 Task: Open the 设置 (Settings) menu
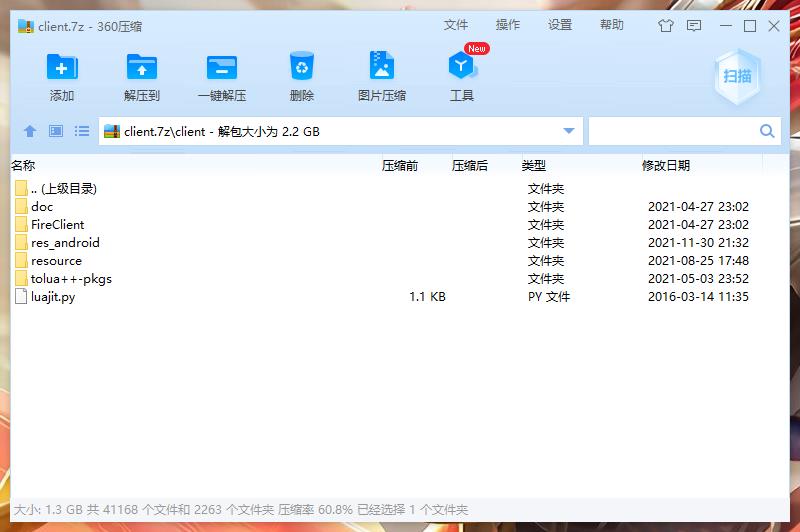click(x=560, y=25)
